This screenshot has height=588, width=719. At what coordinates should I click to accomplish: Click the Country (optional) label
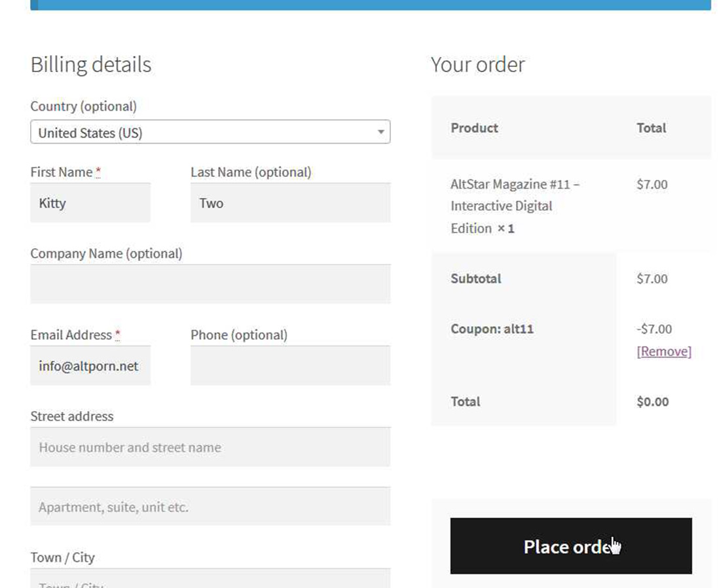click(x=83, y=106)
